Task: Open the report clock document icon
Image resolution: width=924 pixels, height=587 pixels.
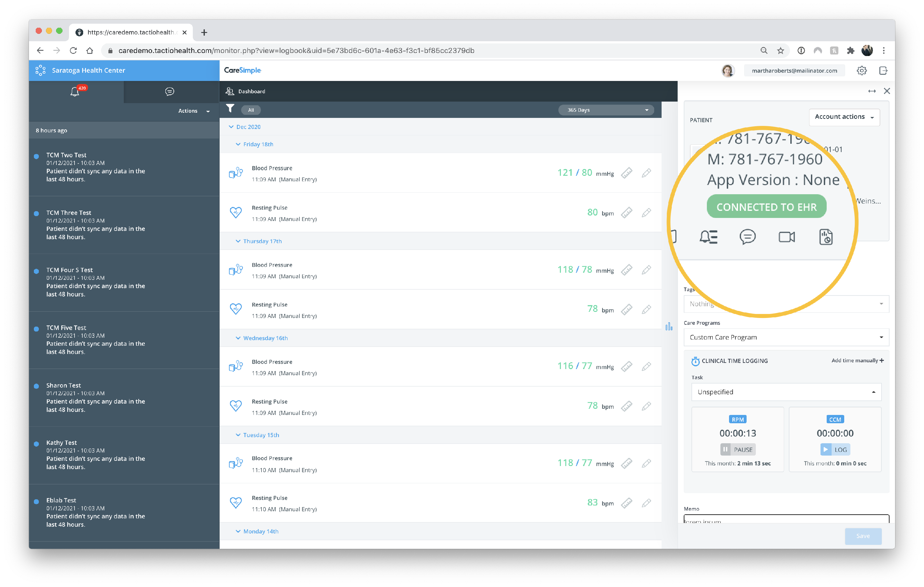Action: pyautogui.click(x=825, y=237)
